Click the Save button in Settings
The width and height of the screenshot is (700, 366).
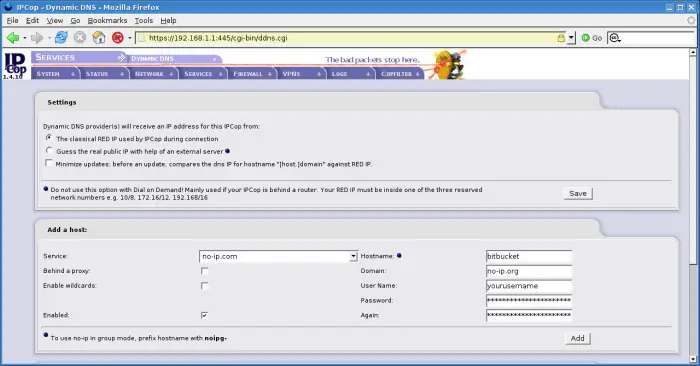pos(578,193)
